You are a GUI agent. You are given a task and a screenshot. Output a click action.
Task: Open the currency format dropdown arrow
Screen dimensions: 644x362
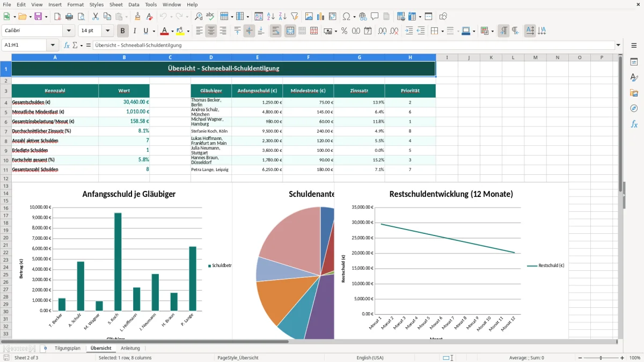pyautogui.click(x=336, y=31)
